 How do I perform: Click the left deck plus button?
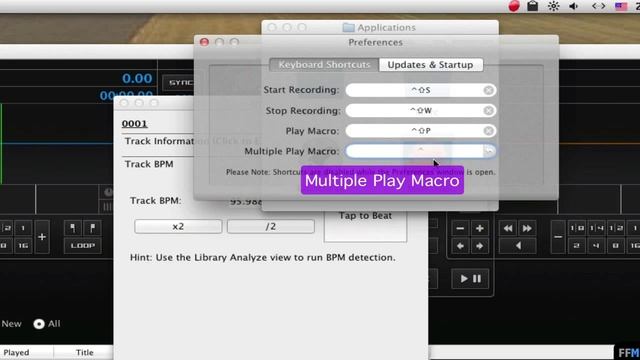point(42,237)
